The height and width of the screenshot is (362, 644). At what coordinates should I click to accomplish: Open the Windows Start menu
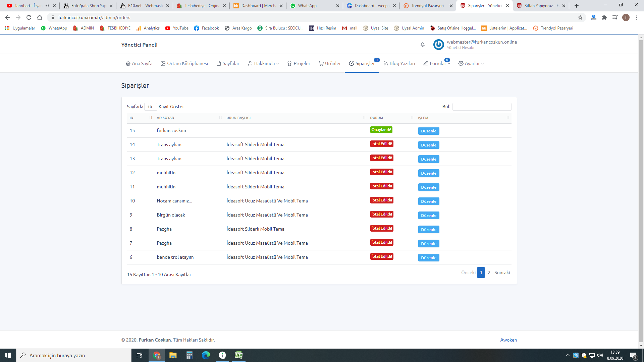(x=8, y=355)
